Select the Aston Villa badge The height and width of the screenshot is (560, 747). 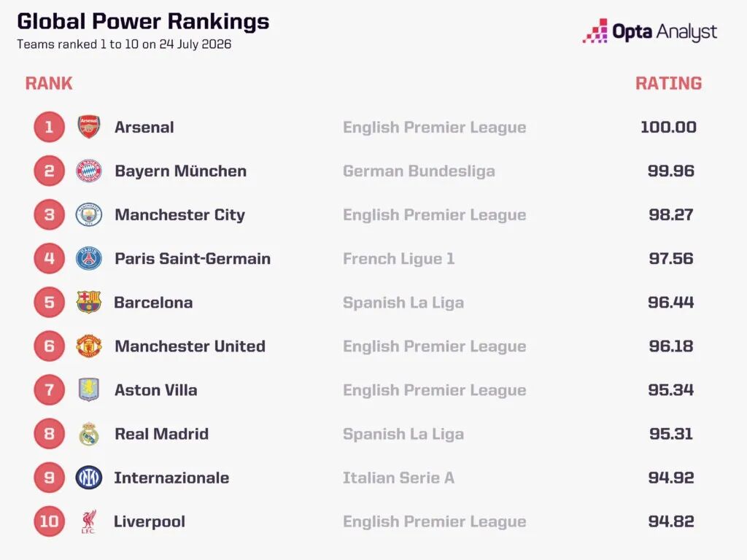coord(88,389)
